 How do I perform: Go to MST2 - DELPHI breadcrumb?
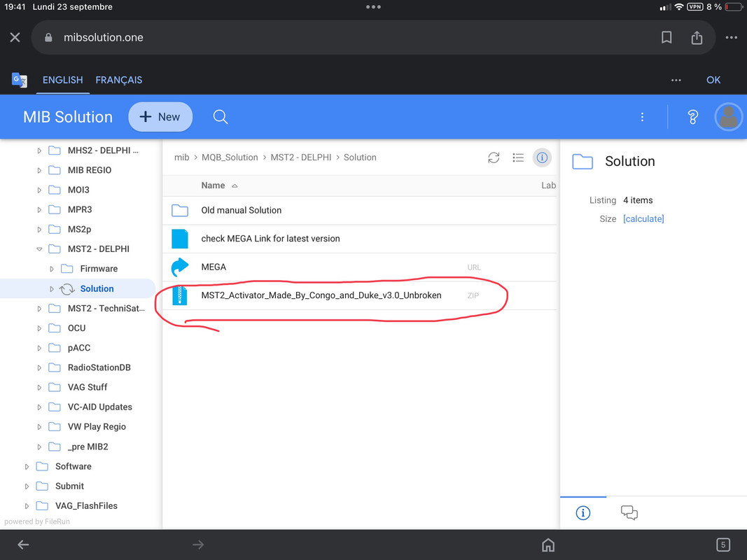pyautogui.click(x=300, y=157)
